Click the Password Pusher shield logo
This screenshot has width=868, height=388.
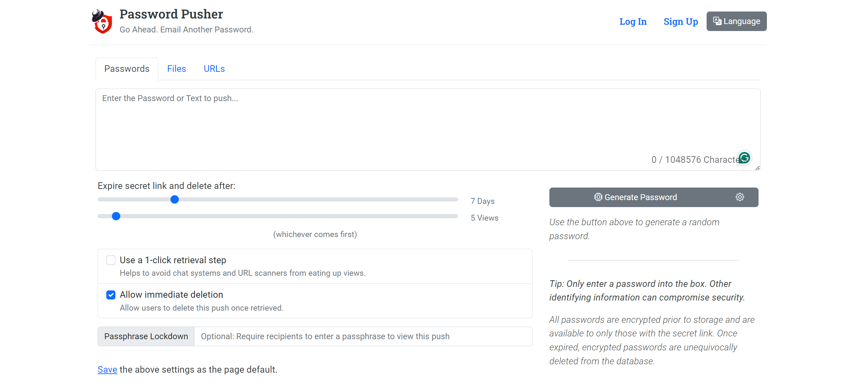102,22
